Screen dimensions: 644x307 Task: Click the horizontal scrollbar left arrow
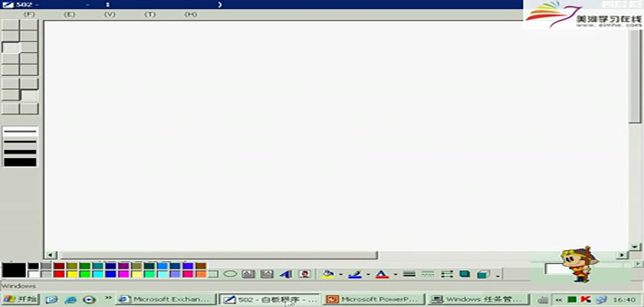click(51, 255)
